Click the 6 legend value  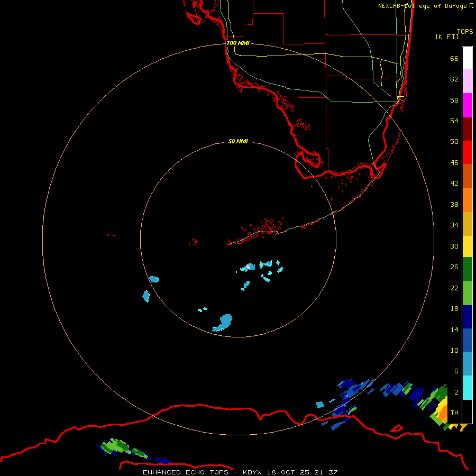click(x=456, y=371)
